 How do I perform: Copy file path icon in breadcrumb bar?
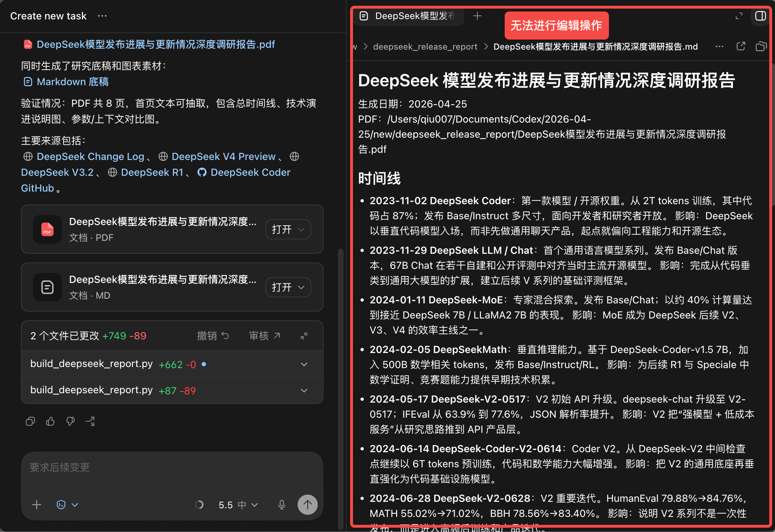[761, 46]
